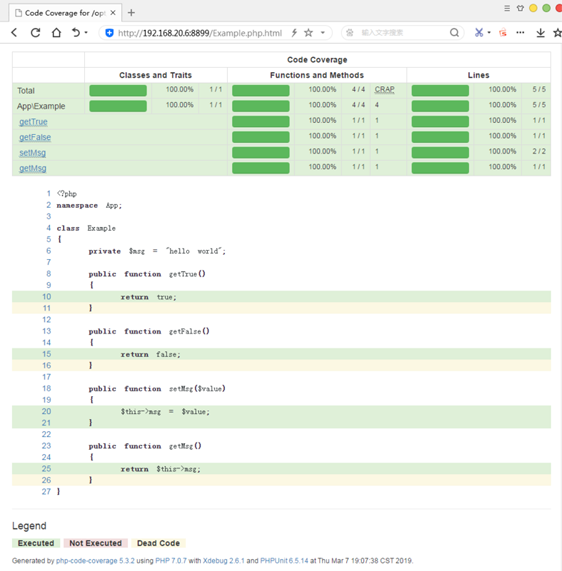
Task: Go back with the browser back arrow
Action: [14, 33]
